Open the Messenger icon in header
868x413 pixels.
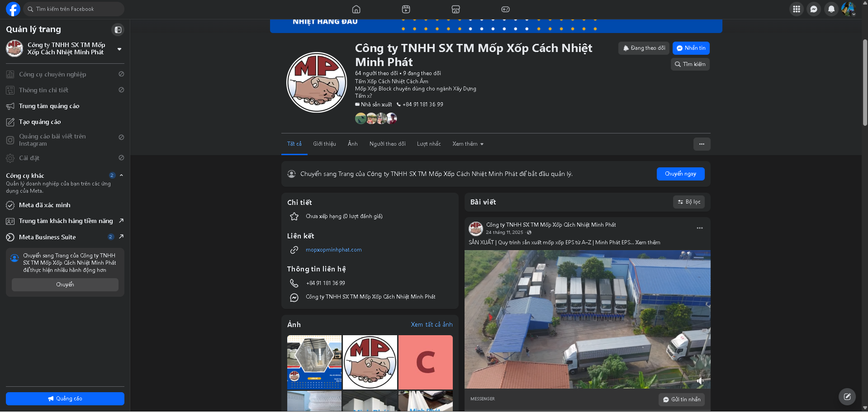coord(814,9)
